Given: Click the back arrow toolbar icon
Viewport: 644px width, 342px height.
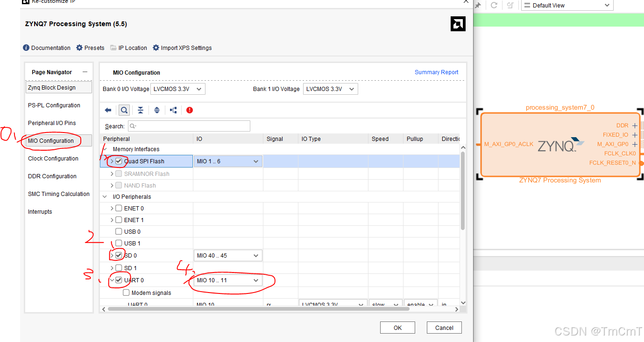Looking at the screenshot, I should click(108, 110).
